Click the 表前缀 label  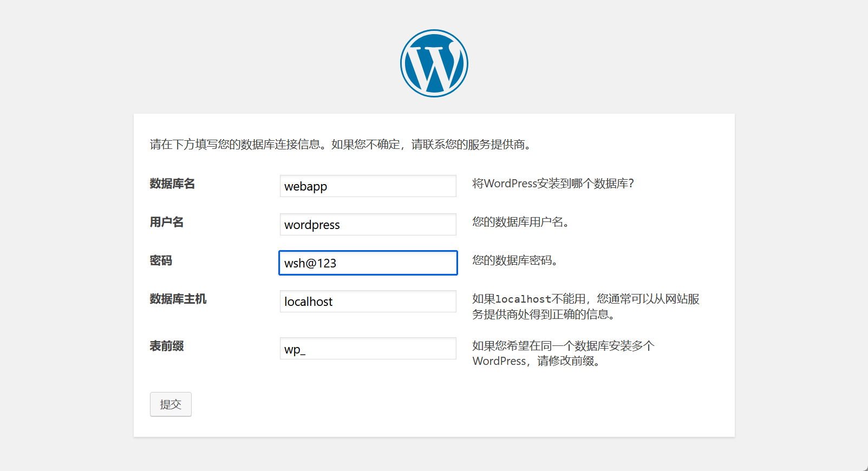point(167,346)
